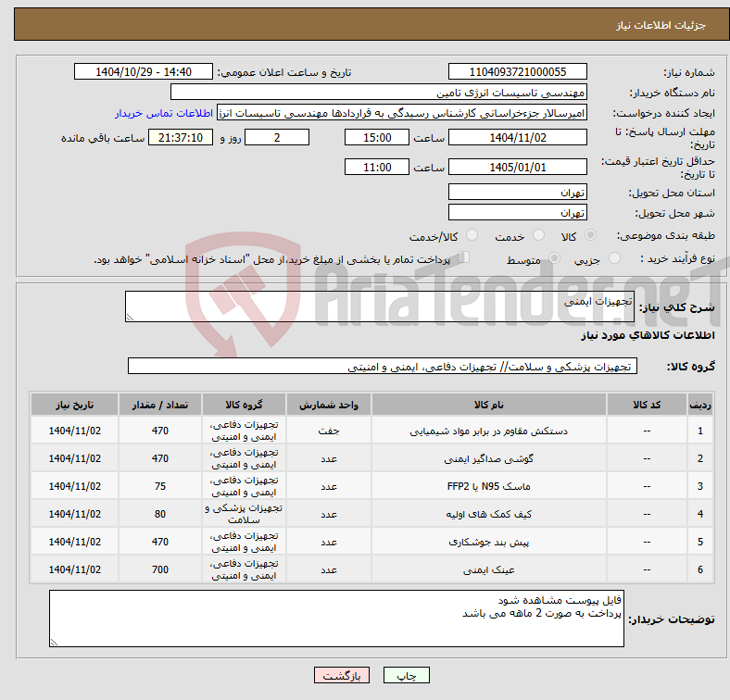Click the کد کالا column header

[647, 405]
